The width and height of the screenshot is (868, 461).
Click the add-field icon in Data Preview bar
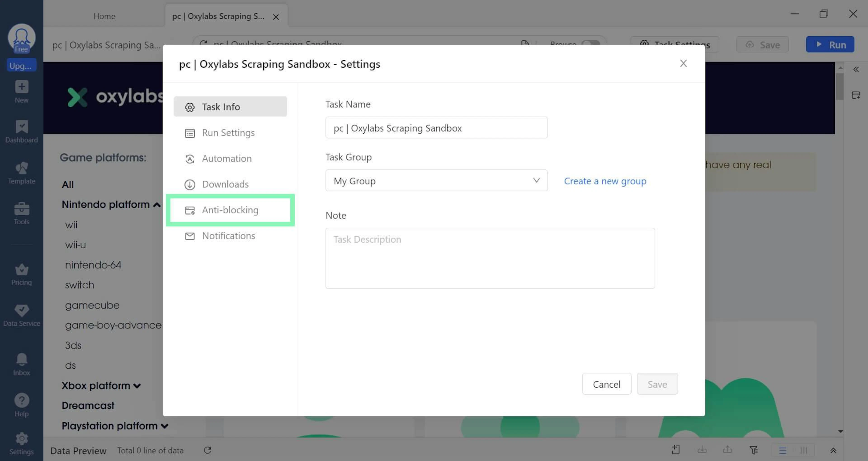676,449
